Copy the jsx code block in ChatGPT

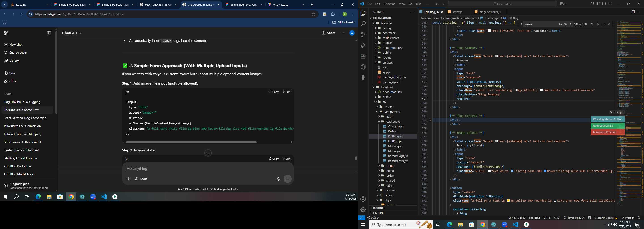point(274,92)
